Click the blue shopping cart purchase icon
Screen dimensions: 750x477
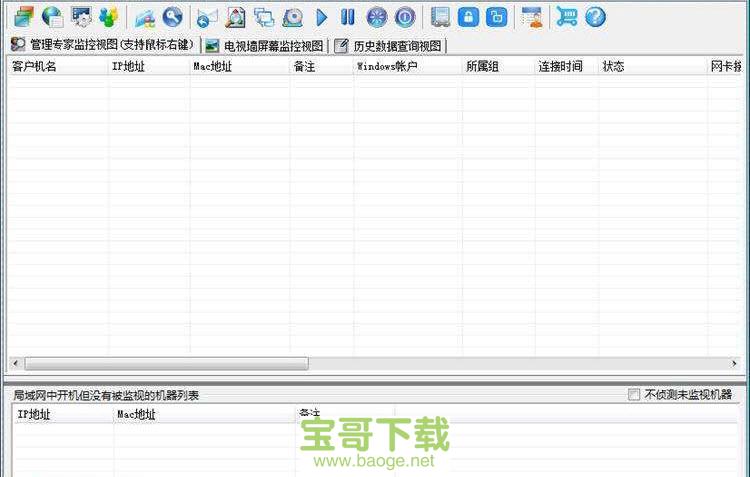point(567,17)
